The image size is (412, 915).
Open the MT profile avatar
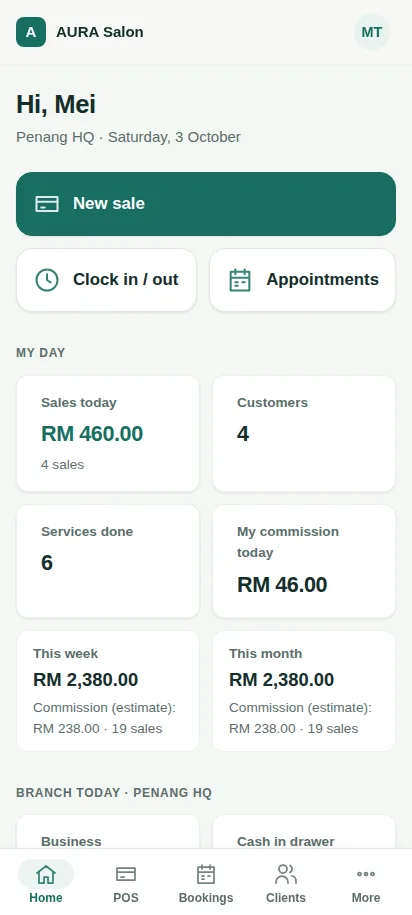pyautogui.click(x=372, y=32)
